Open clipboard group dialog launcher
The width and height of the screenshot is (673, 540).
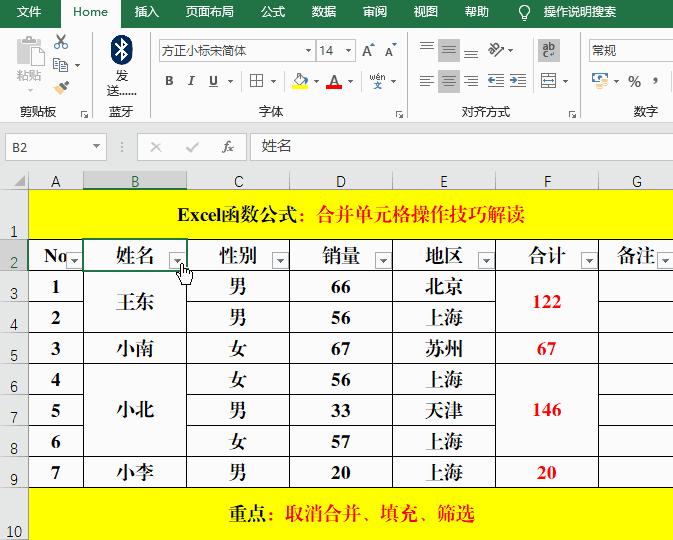pyautogui.click(x=85, y=114)
